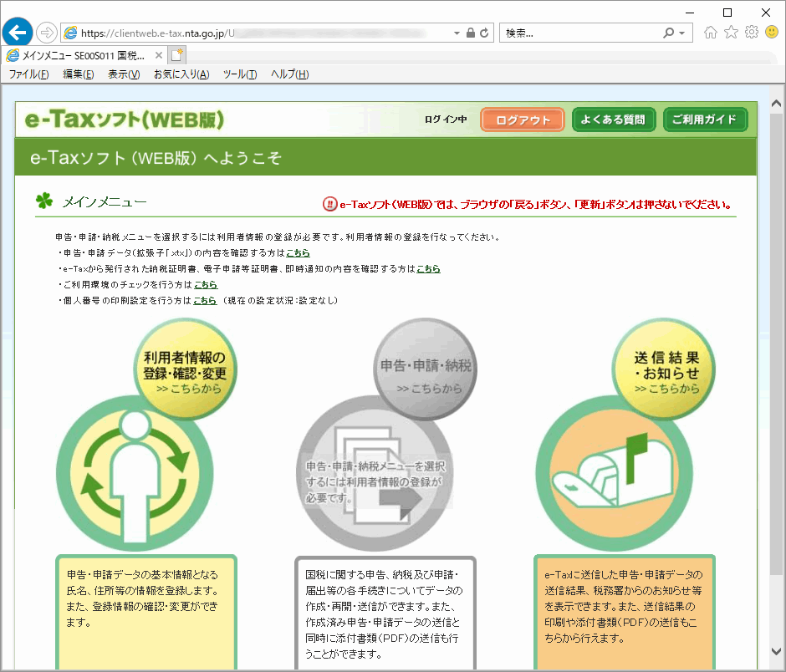Open the ファイル(F) menu
Screen dimensions: 786x672
point(28,74)
